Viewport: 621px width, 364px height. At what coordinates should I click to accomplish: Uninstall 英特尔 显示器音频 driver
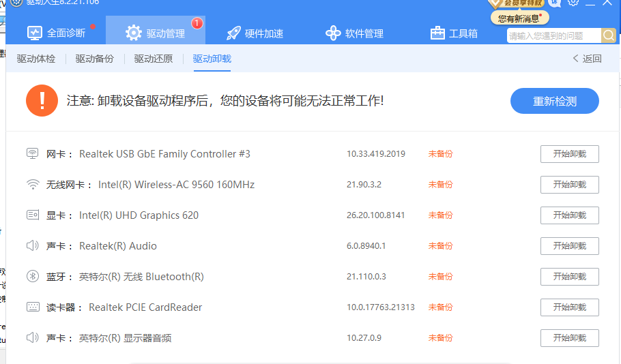pos(570,338)
